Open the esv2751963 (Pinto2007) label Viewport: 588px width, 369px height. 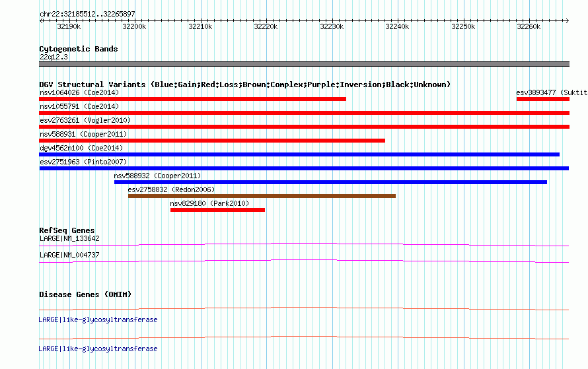tap(83, 162)
